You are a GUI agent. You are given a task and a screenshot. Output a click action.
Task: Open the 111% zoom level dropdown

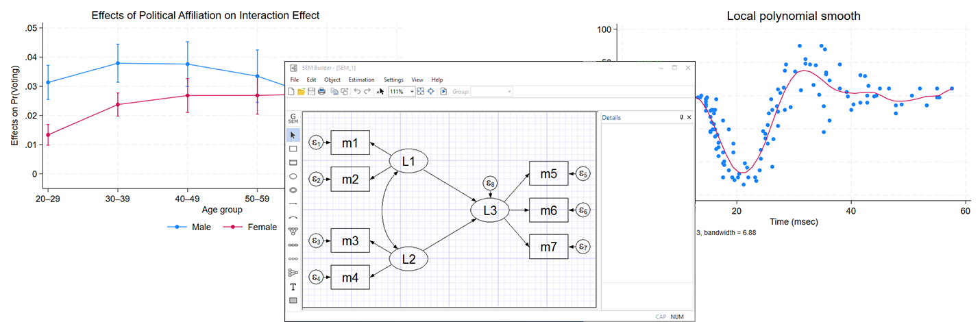point(413,92)
